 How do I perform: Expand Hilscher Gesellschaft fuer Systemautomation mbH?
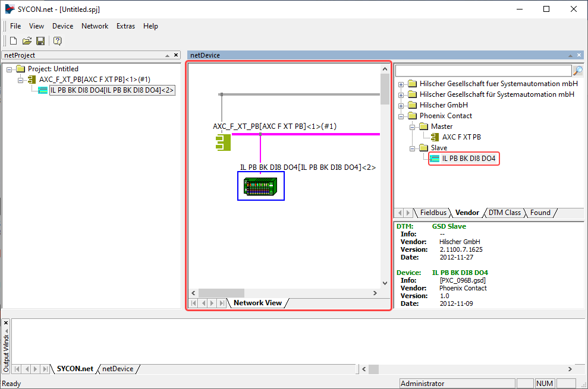[x=401, y=84]
